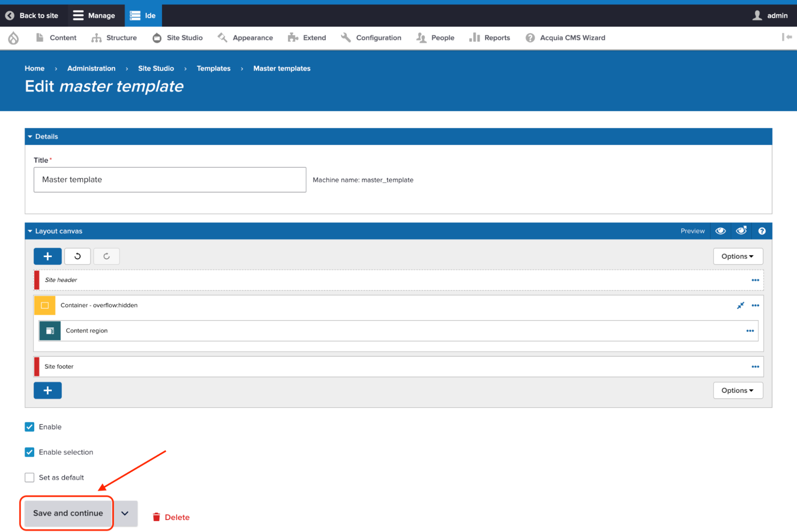Open Content region ellipsis menu
797x532 pixels.
tap(750, 331)
